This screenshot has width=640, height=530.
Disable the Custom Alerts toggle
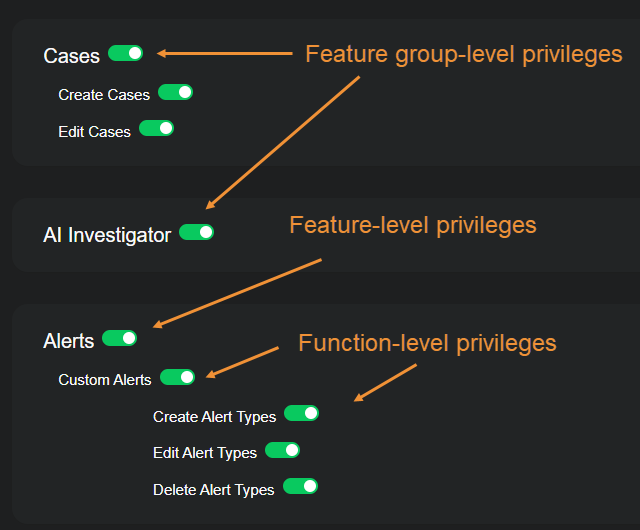pos(177,377)
